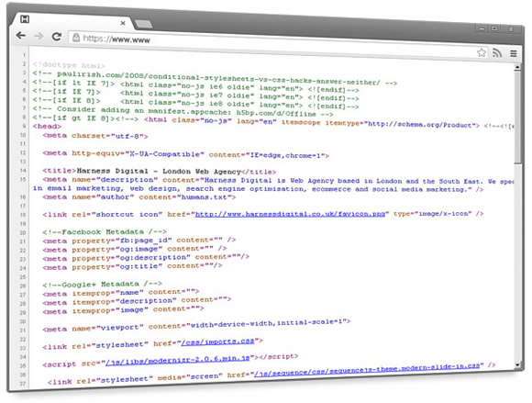Click the '[if IE 8]' conditional comment line

pos(195,103)
